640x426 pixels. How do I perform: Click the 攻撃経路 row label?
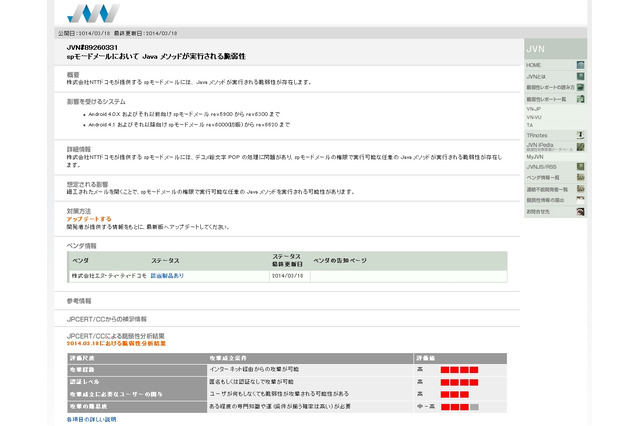[82, 370]
